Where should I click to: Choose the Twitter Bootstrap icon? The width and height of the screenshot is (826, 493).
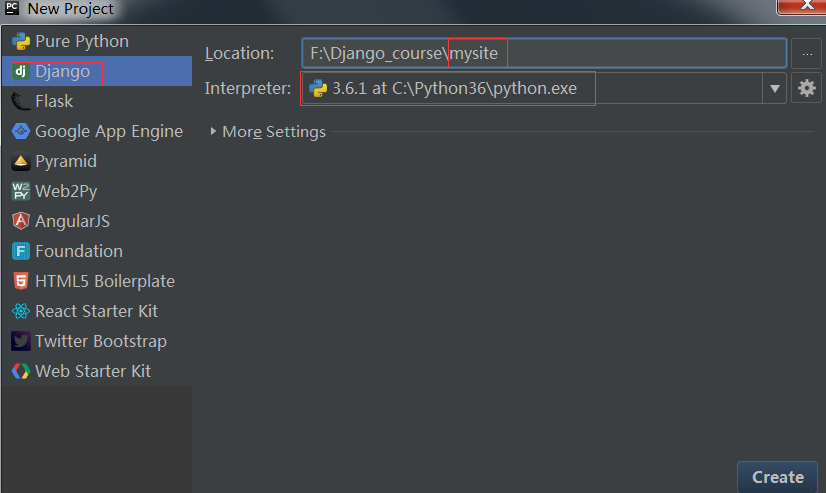(20, 341)
